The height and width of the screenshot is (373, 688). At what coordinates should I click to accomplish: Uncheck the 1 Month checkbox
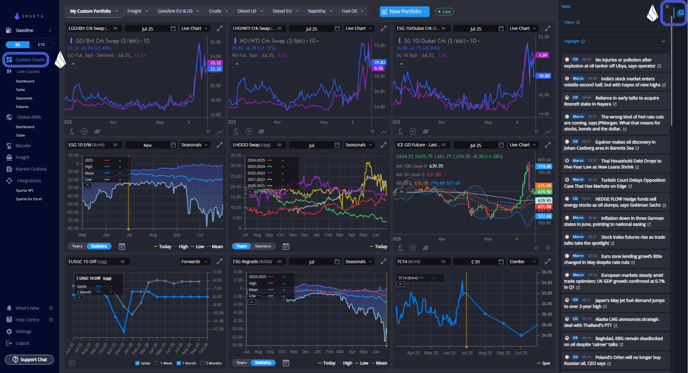click(179, 363)
